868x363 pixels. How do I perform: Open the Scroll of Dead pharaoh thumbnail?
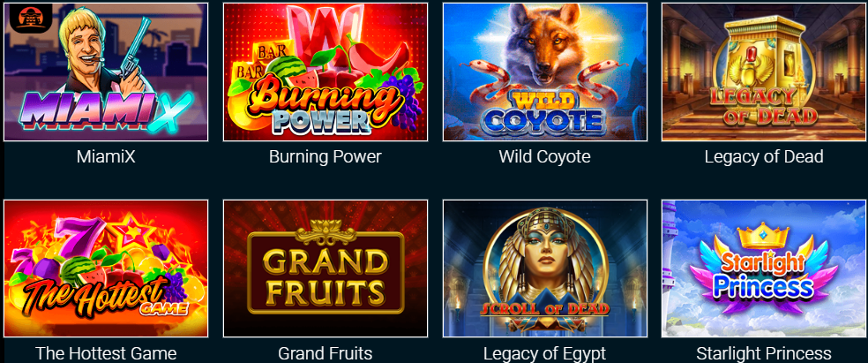545,268
